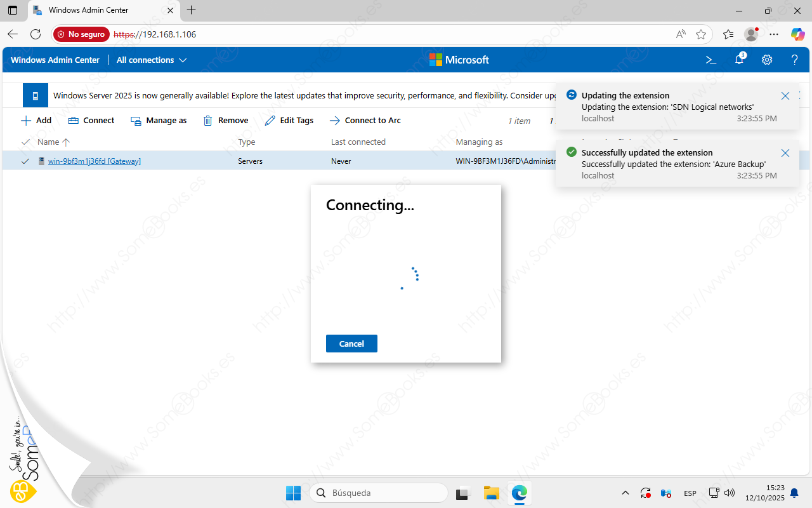Add page to favorites star icon
This screenshot has height=508, width=812.
coord(701,34)
